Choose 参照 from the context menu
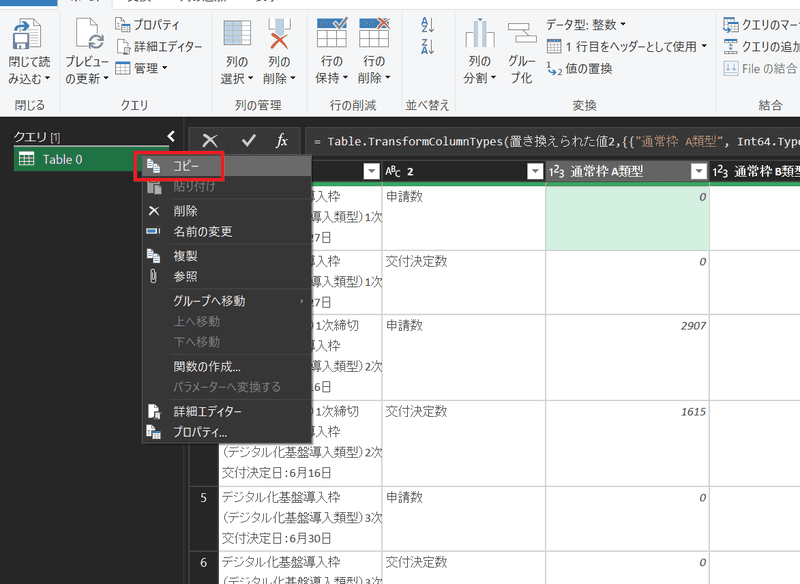Image resolution: width=800 pixels, height=584 pixels. pyautogui.click(x=185, y=276)
